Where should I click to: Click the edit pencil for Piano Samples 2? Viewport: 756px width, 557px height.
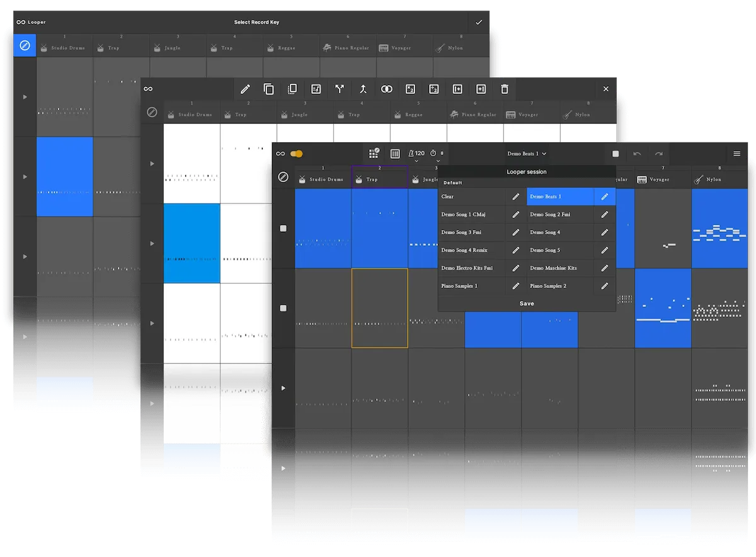click(x=605, y=286)
